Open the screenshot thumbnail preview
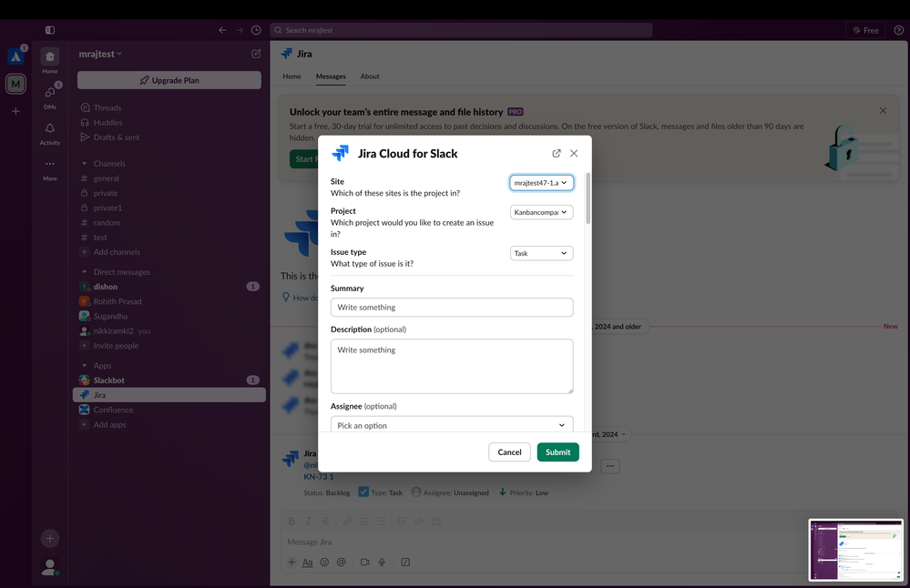This screenshot has height=588, width=910. (x=856, y=550)
